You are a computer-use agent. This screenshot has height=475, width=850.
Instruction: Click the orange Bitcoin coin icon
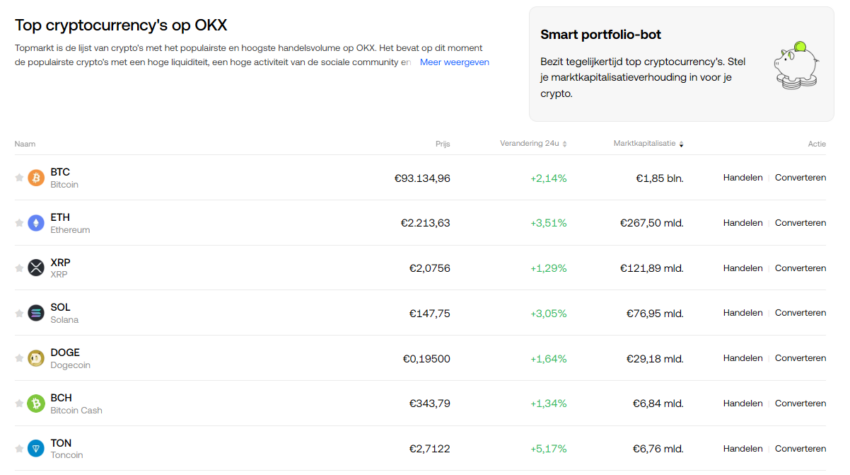tap(36, 178)
